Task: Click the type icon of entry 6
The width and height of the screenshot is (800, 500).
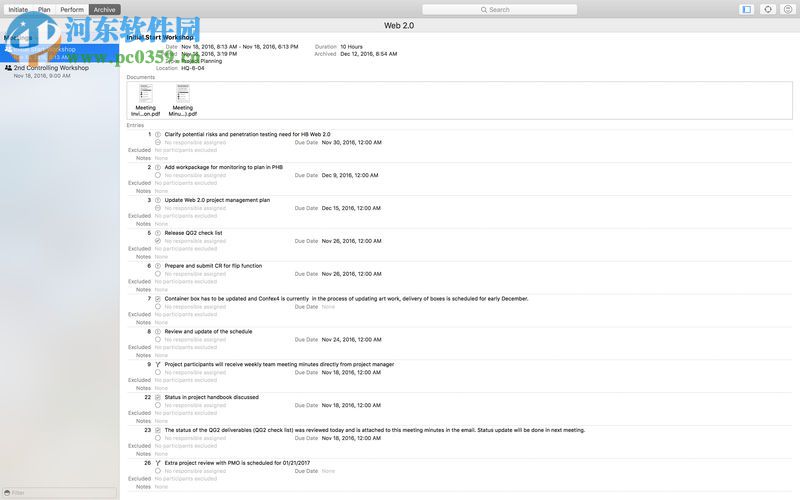Action: tap(158, 266)
